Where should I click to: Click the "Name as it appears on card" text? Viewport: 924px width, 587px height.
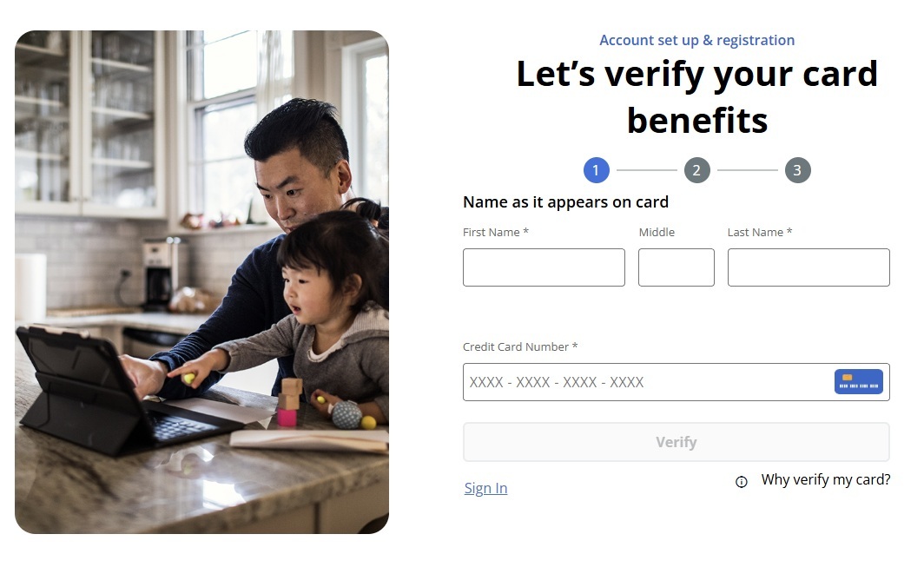565,202
